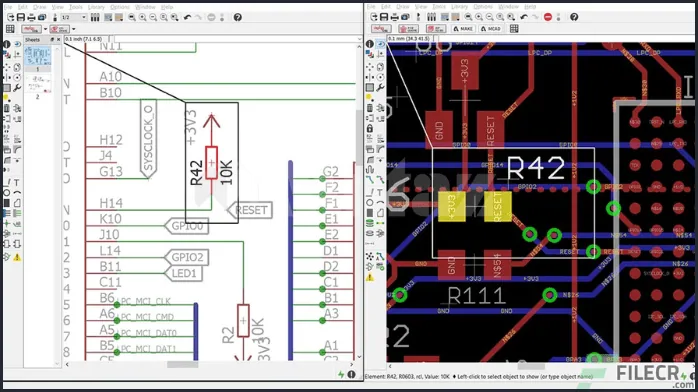Zoom to fit in schematic window

[x=132, y=17]
